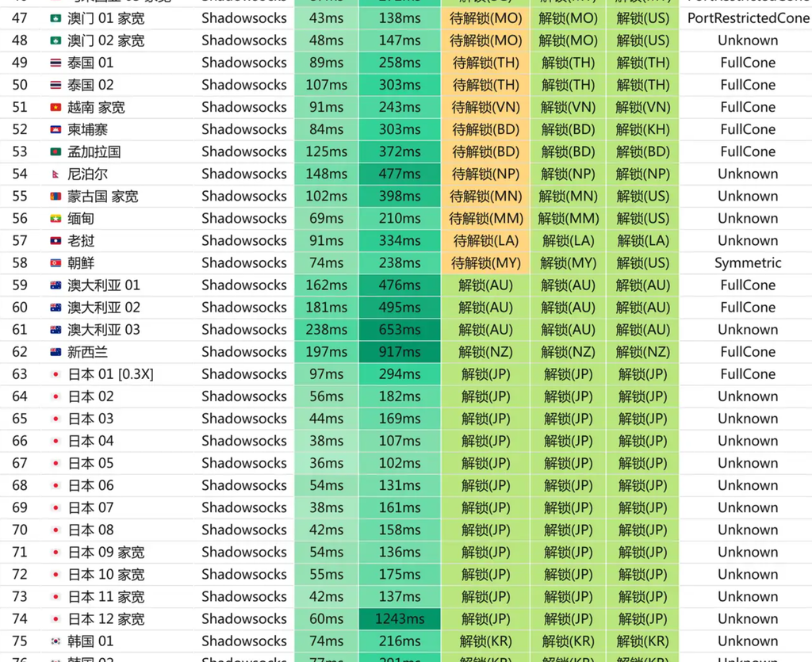Screen dimensions: 812x662
Task: Click the Bangladesh flag beside 孟加拉国
Action: tap(56, 152)
